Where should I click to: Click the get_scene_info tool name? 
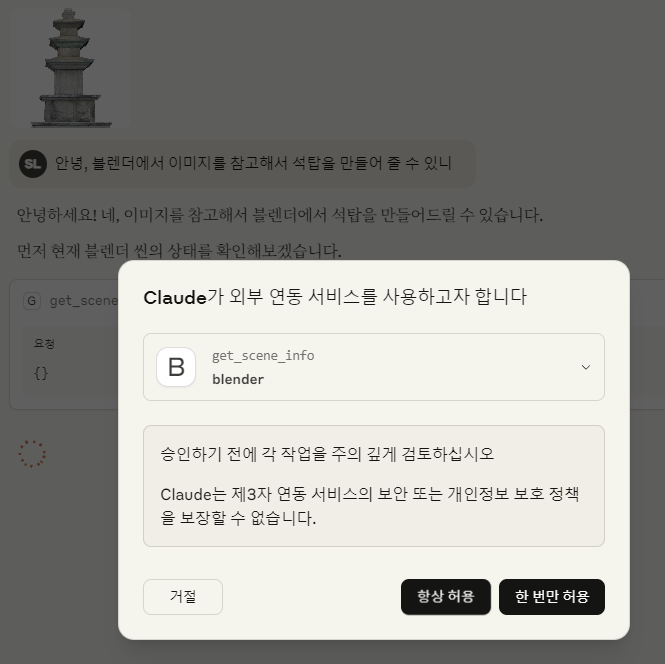click(263, 355)
